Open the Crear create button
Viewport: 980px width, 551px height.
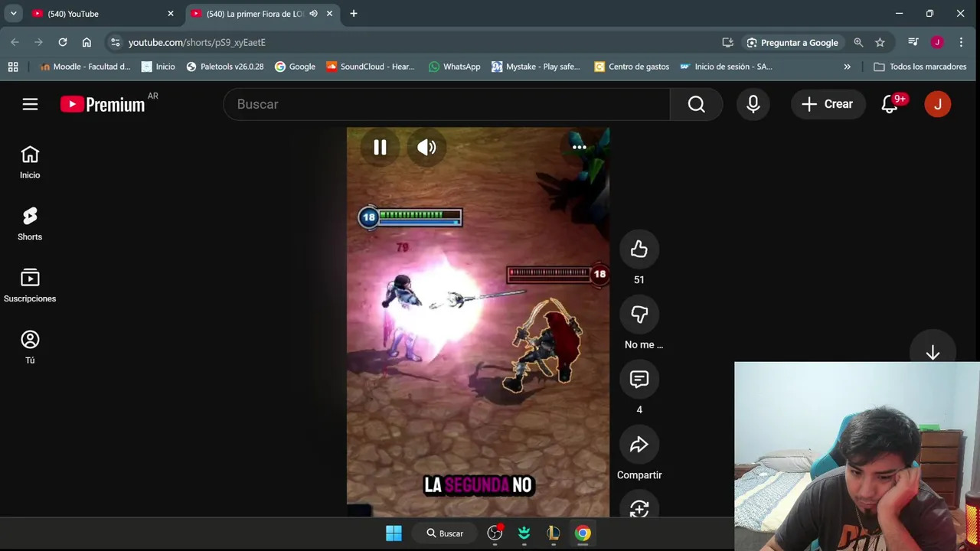pyautogui.click(x=828, y=104)
